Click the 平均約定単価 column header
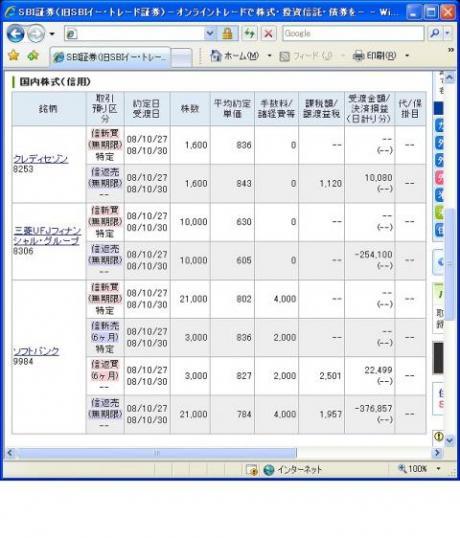460x538 pixels. 232,109
